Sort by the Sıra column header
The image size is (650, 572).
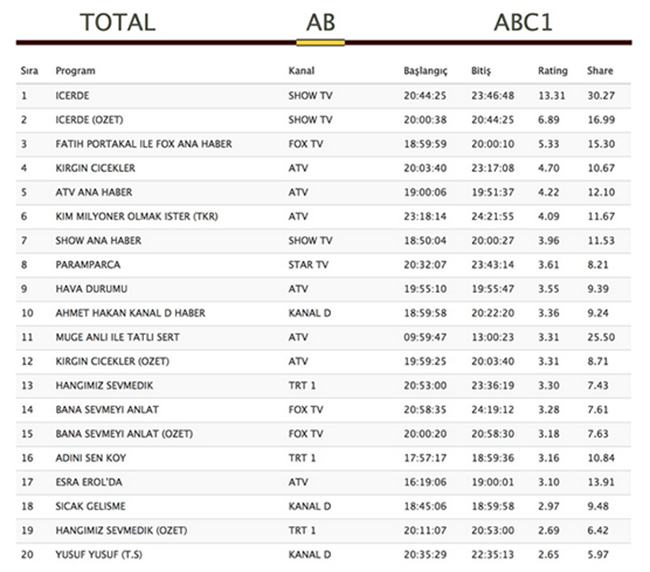(x=29, y=71)
